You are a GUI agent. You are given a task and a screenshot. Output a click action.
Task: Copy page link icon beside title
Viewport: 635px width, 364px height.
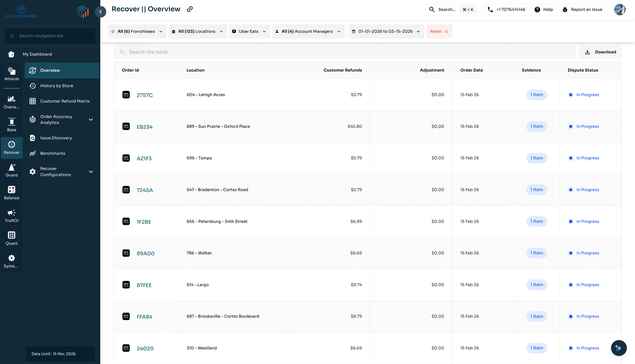(x=190, y=9)
